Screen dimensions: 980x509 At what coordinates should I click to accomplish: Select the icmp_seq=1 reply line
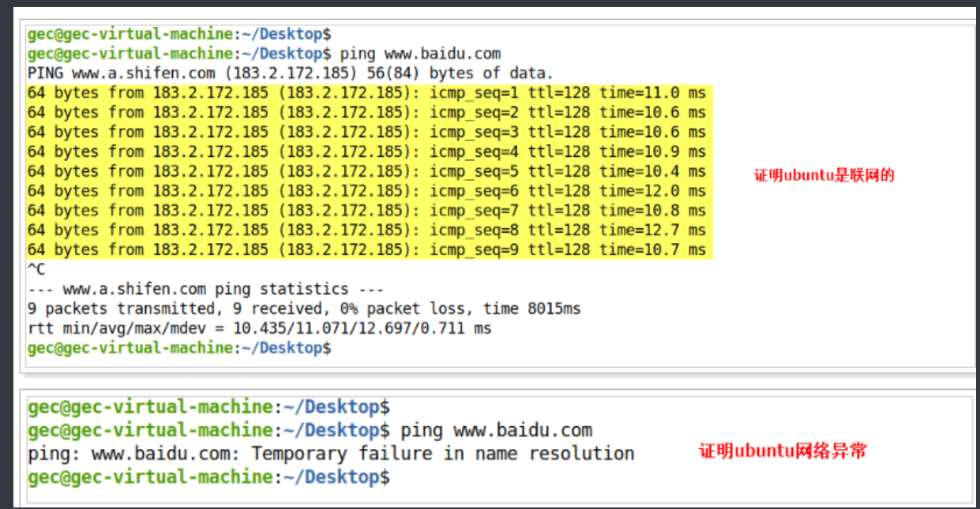point(366,93)
